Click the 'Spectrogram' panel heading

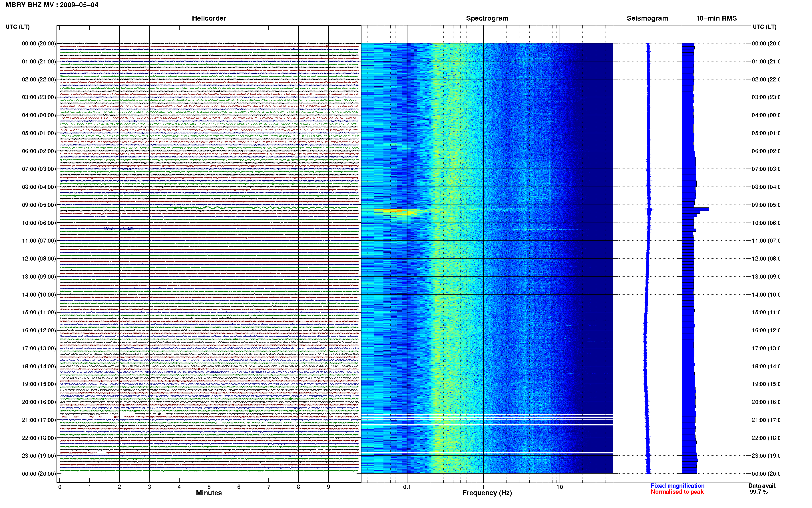pyautogui.click(x=487, y=18)
